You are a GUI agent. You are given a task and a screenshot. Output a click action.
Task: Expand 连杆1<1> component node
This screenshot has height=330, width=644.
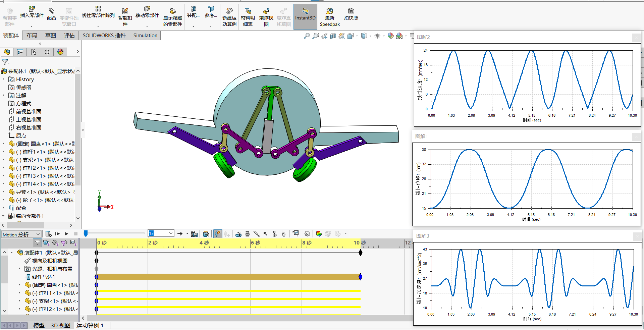pos(3,152)
